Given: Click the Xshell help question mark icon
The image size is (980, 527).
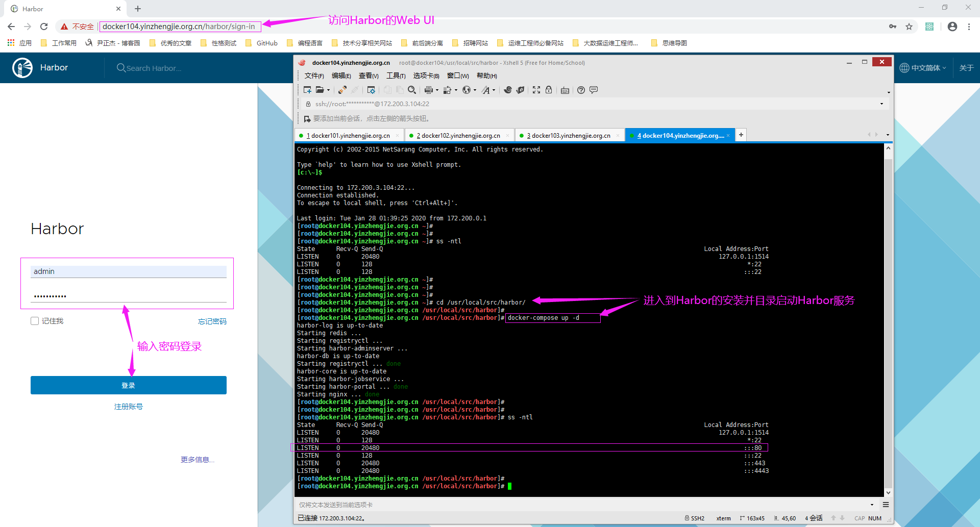Looking at the screenshot, I should 581,90.
